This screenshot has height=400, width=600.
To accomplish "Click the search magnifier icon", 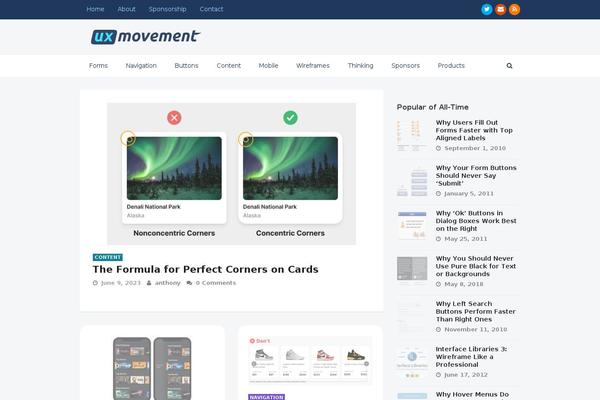I will [x=509, y=66].
